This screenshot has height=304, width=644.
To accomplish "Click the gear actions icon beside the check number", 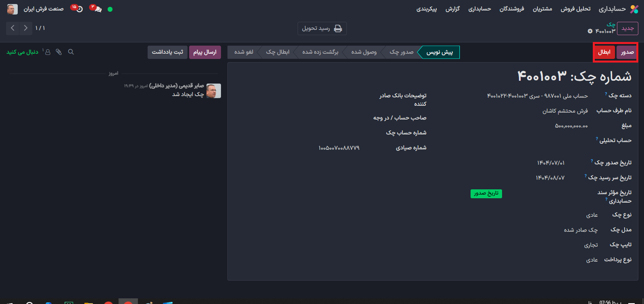I will 590,31.
